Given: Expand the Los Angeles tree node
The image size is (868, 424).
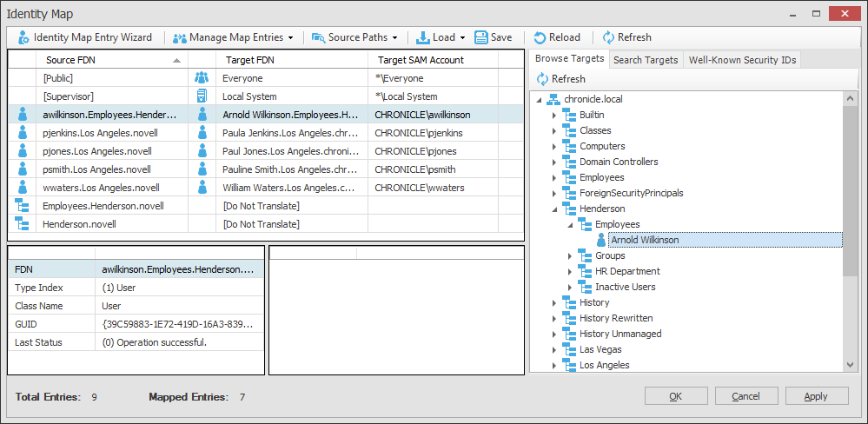Looking at the screenshot, I should coord(554,365).
